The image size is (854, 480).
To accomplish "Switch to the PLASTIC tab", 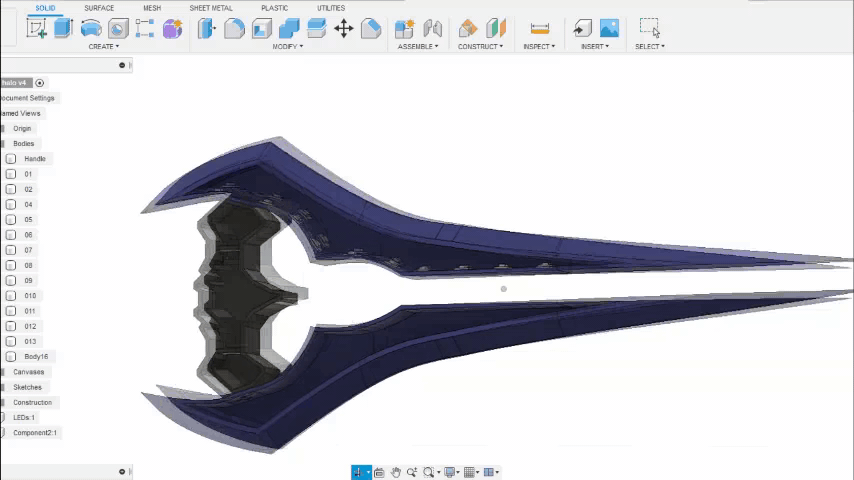I will click(x=274, y=8).
